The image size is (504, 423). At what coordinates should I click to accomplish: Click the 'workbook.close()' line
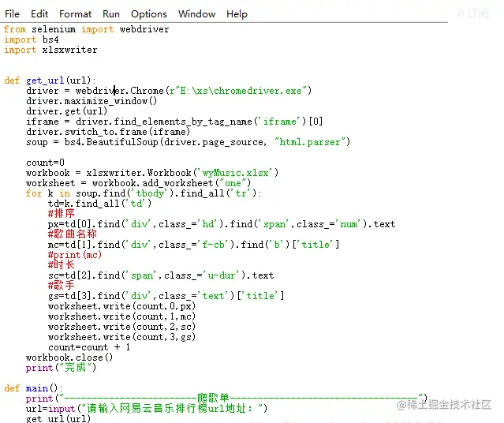tap(69, 357)
